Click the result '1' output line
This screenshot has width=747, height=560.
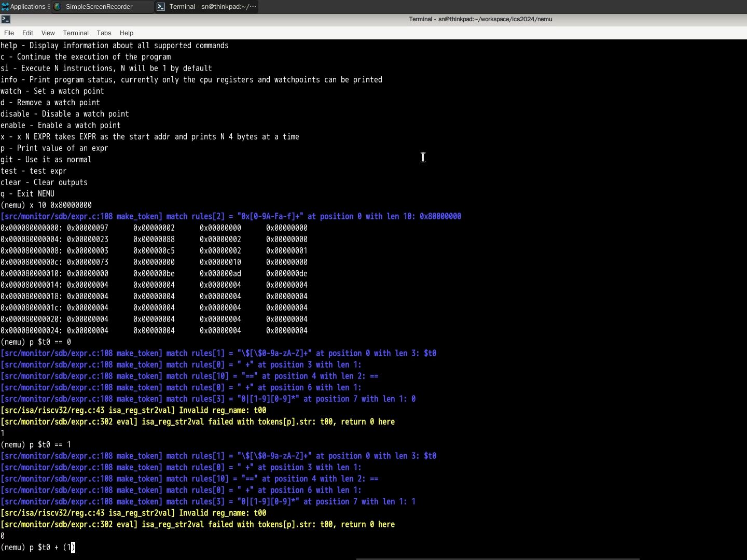pyautogui.click(x=3, y=433)
